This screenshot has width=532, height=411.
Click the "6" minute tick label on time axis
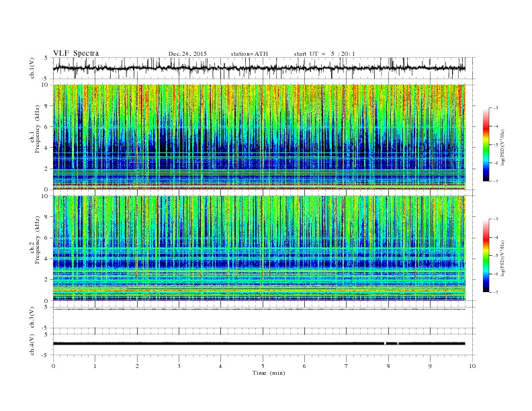tap(304, 366)
